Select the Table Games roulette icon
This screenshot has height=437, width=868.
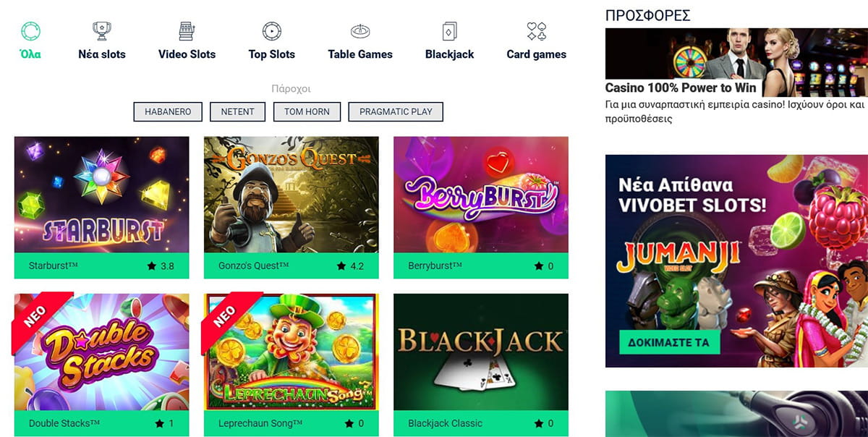click(x=360, y=31)
